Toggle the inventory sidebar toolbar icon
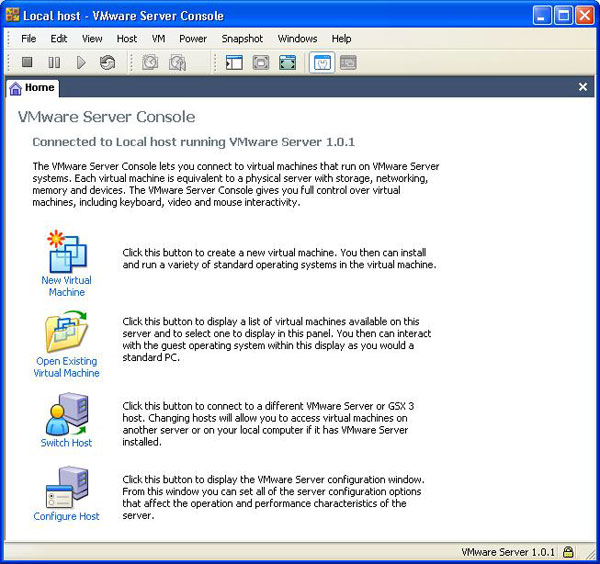The image size is (600, 564). (234, 63)
